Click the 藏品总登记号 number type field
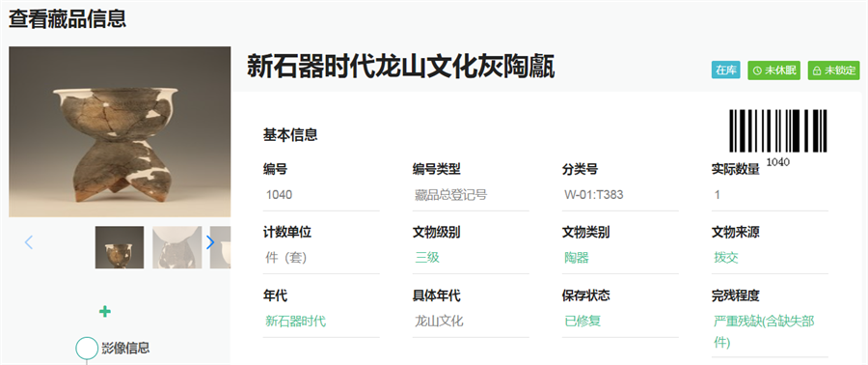Screen dimensions: 868x365 (471, 195)
